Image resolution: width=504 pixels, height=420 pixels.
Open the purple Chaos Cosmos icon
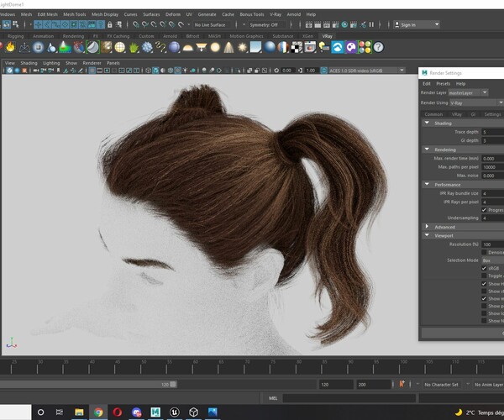coord(351,47)
